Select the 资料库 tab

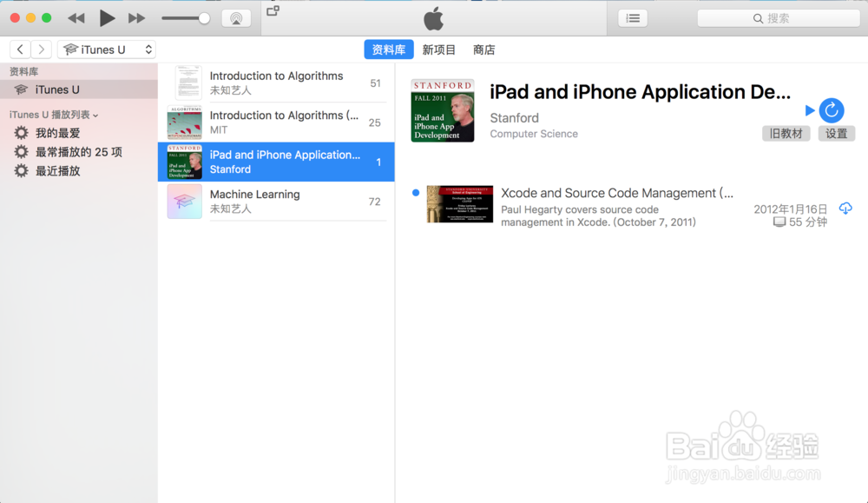[389, 50]
